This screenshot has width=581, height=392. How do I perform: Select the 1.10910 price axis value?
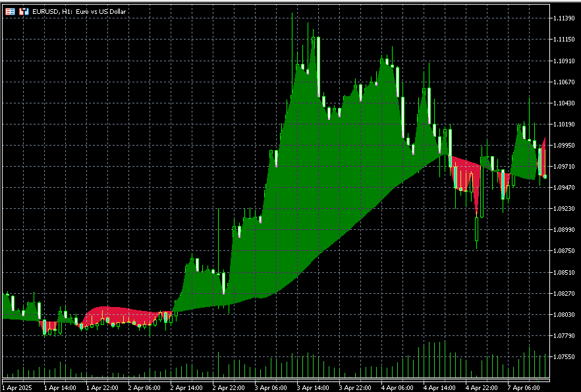(564, 61)
